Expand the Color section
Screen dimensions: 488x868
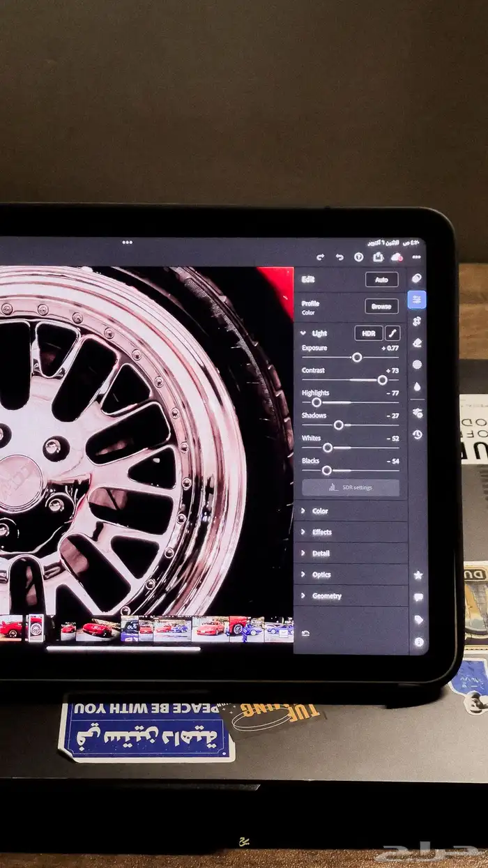point(320,511)
